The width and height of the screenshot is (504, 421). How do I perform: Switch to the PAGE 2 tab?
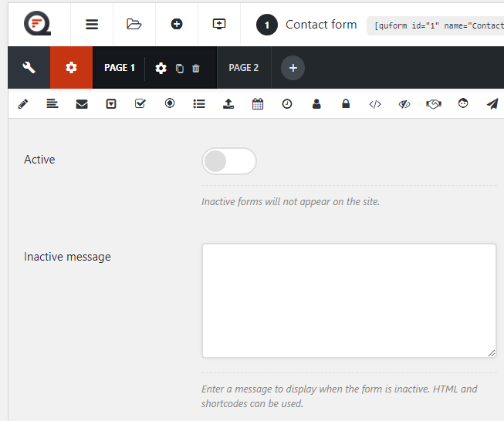point(244,68)
